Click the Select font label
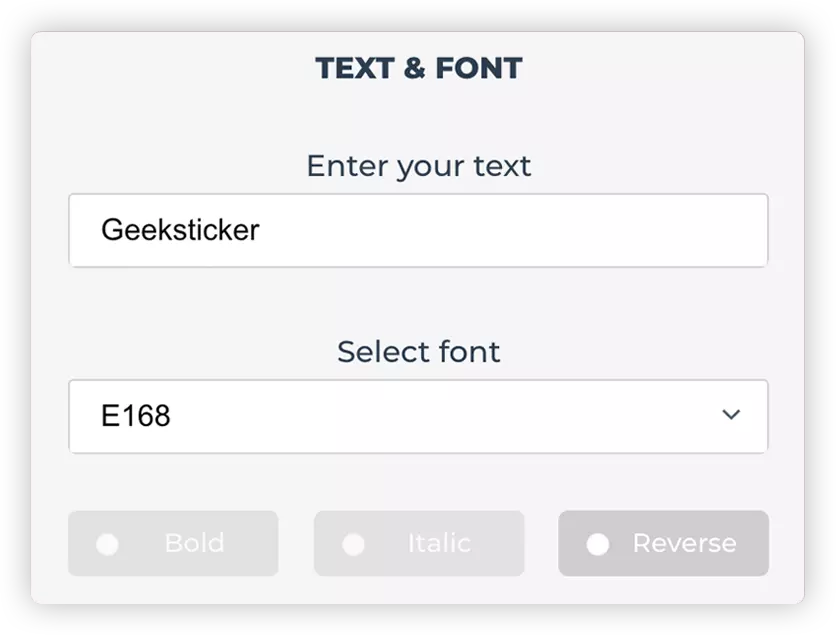 (418, 352)
